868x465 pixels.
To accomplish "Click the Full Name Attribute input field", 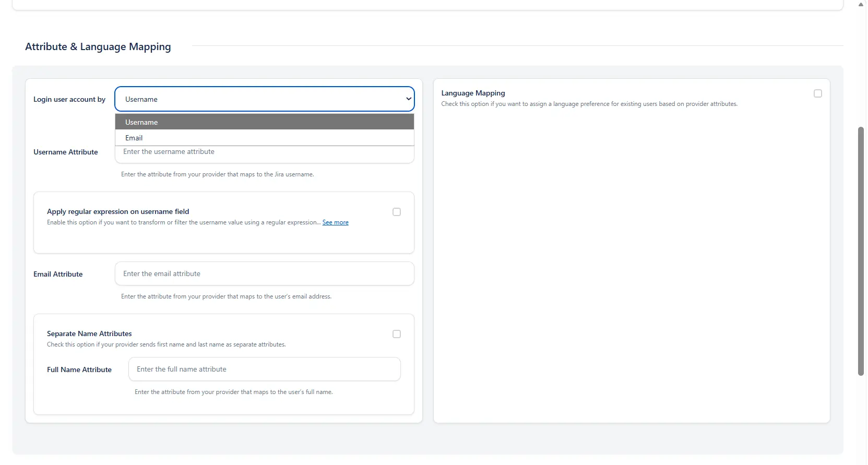I will point(264,369).
